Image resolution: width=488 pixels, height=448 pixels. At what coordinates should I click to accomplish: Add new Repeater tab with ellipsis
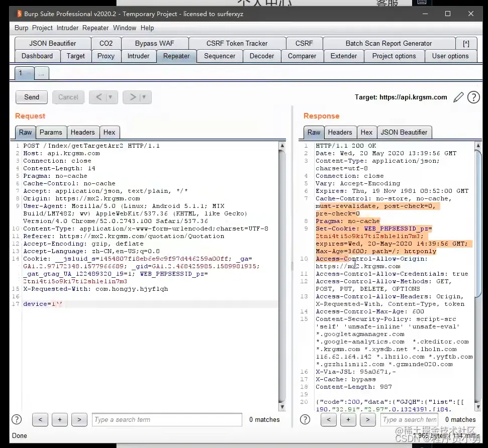[41, 73]
